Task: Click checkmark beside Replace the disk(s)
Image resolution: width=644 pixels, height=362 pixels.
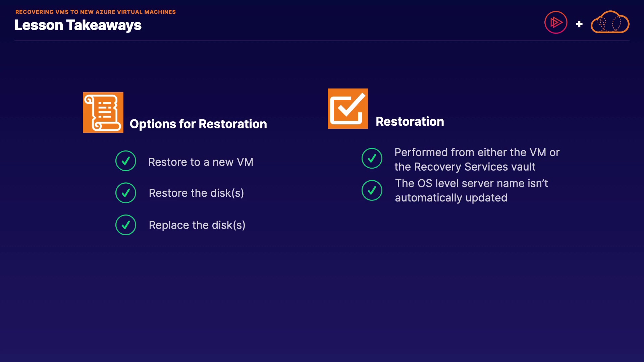Action: (126, 225)
